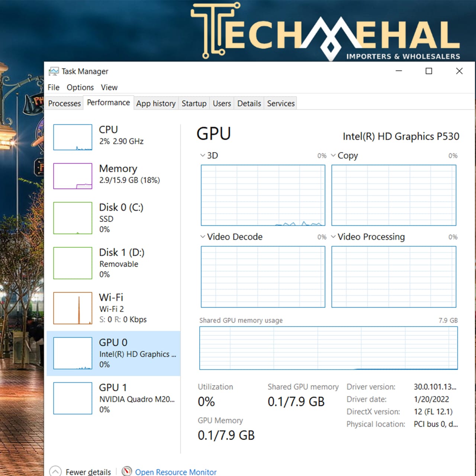Maximize the Task Manager window
This screenshot has width=476, height=476.
[x=429, y=71]
